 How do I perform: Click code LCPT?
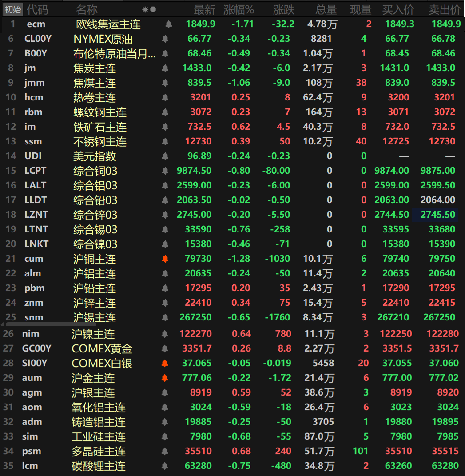35,171
